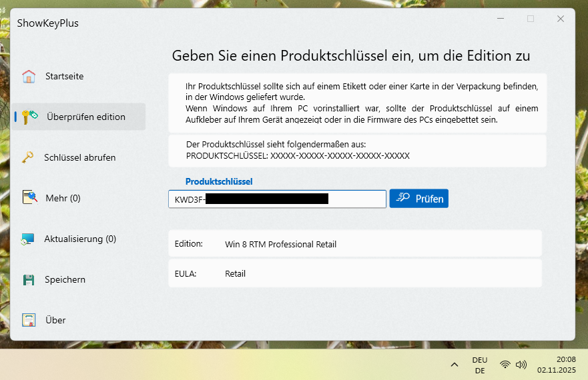This screenshot has width=588, height=380.
Task: Click the Speichern floppy disk icon
Action: (x=29, y=280)
